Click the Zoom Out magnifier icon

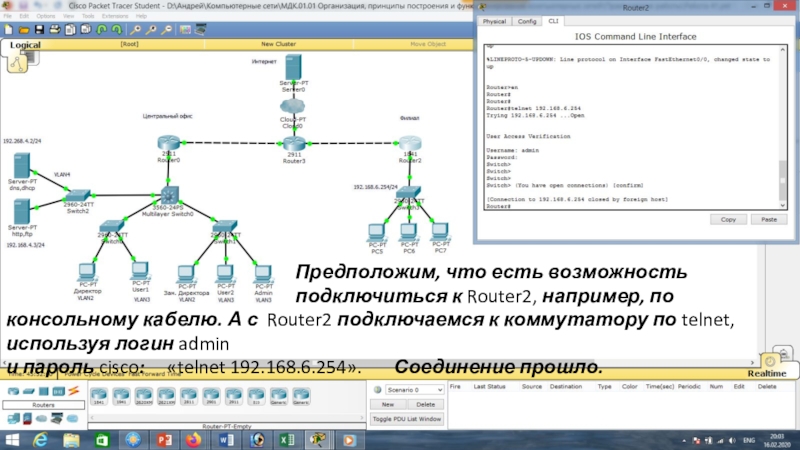166,30
